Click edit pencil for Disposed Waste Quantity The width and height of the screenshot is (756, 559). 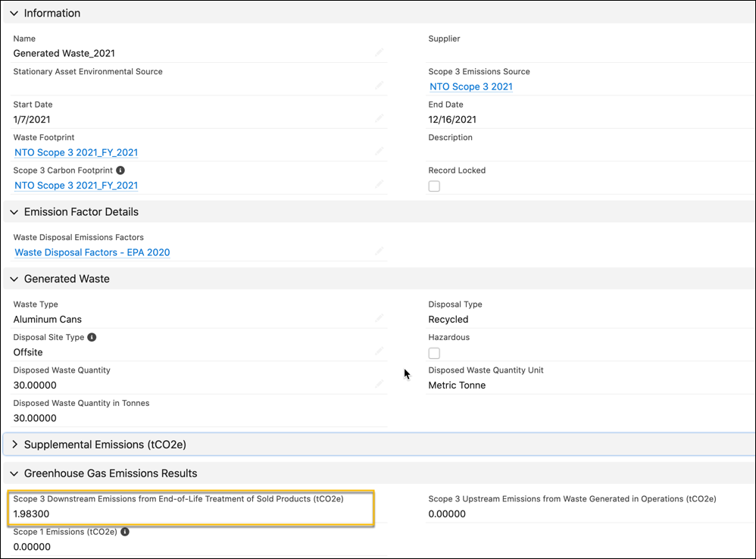pos(380,384)
